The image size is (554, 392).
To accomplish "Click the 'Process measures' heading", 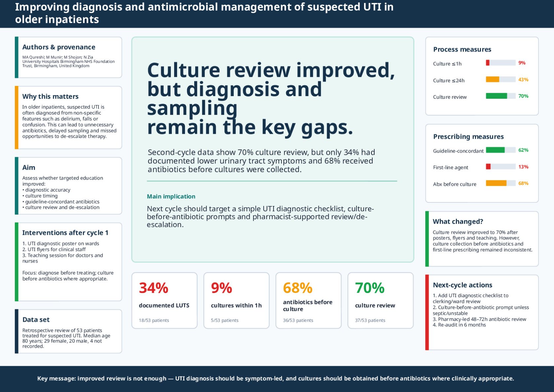I will (x=462, y=50).
